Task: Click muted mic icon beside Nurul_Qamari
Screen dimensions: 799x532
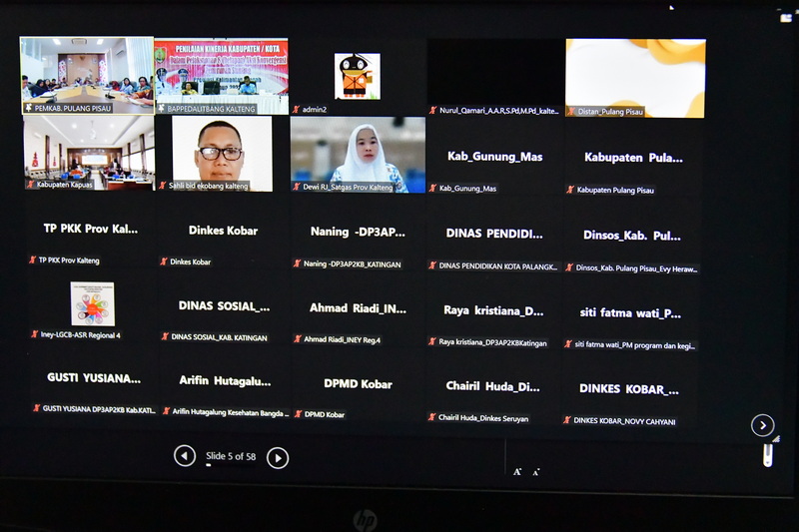Action: click(x=432, y=110)
